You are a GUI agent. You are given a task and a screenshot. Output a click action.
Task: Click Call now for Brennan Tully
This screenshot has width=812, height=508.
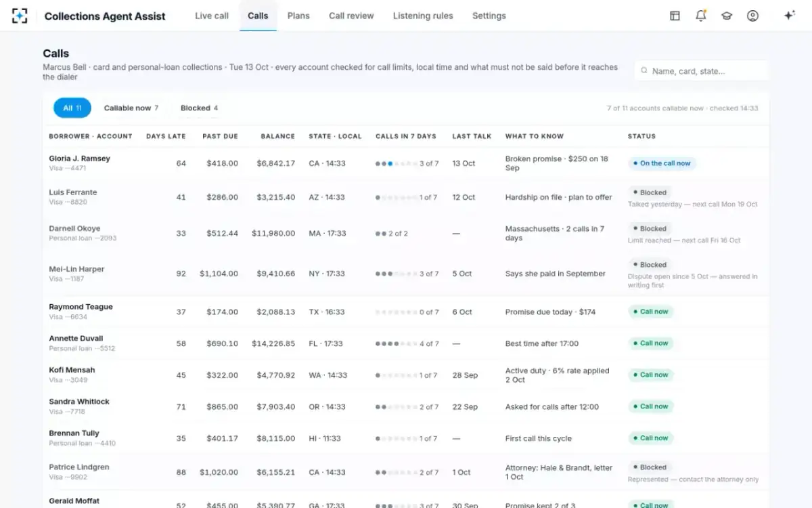pyautogui.click(x=650, y=438)
